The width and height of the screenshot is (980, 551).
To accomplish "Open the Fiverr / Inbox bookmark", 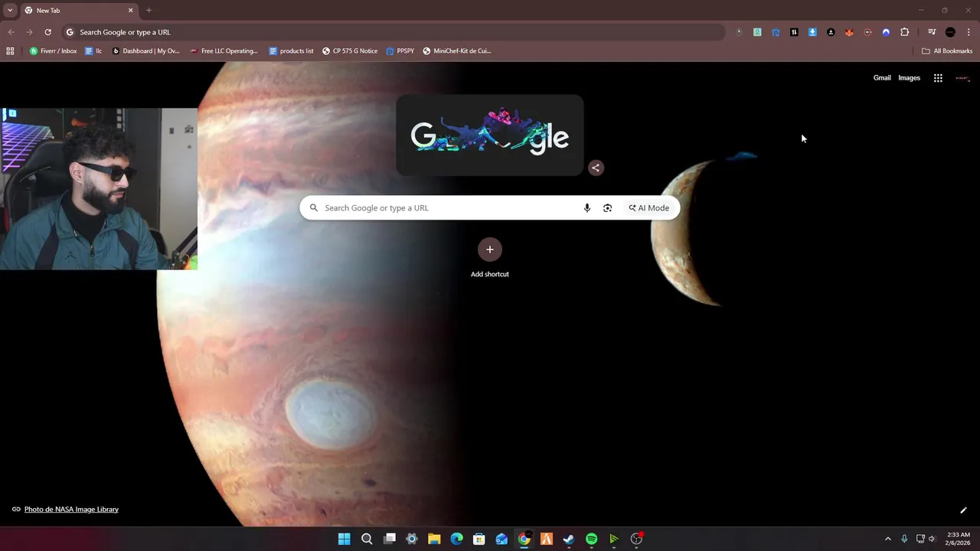I will pyautogui.click(x=53, y=51).
